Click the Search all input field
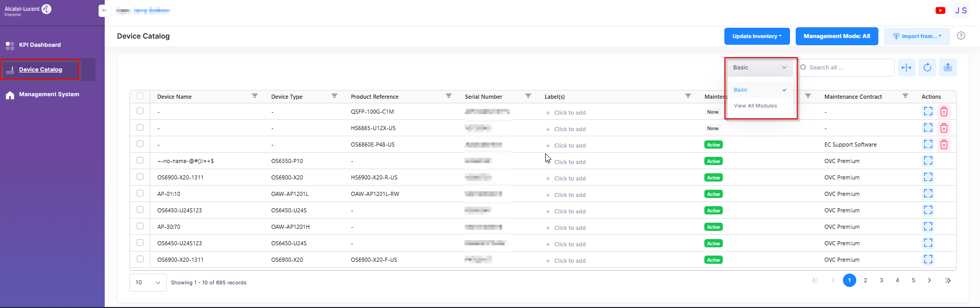The width and height of the screenshot is (980, 308). point(847,67)
